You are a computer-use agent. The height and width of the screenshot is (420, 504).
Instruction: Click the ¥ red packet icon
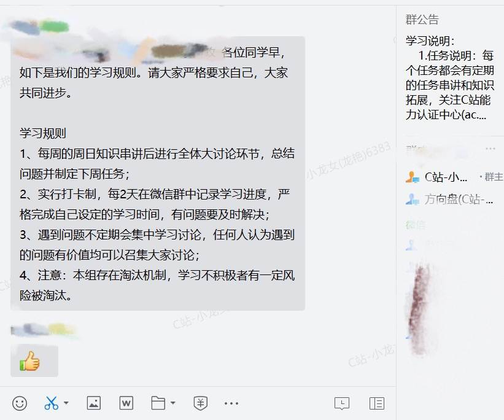point(201,403)
